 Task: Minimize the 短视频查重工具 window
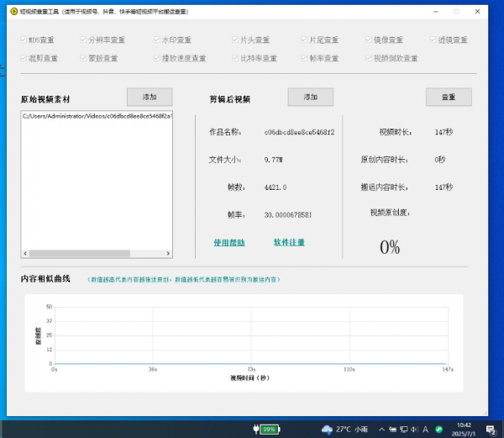(x=435, y=12)
